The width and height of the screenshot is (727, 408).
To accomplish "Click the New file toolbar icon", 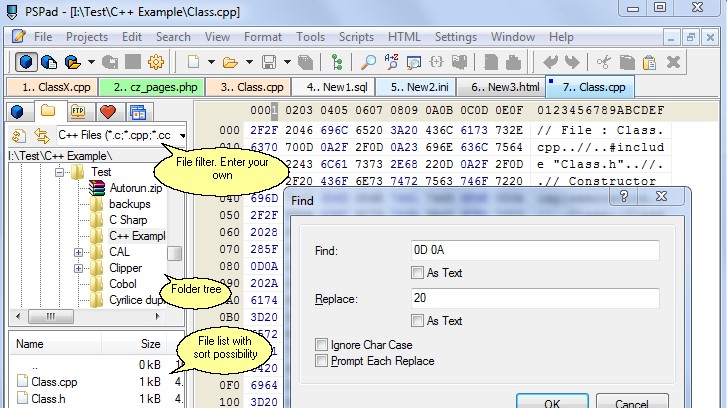I will pyautogui.click(x=193, y=62).
